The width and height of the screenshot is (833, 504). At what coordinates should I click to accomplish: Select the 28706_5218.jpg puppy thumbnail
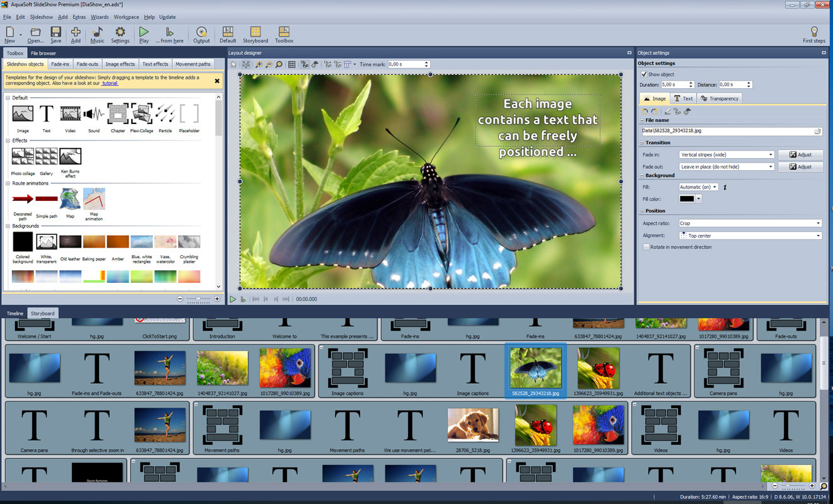coord(473,425)
